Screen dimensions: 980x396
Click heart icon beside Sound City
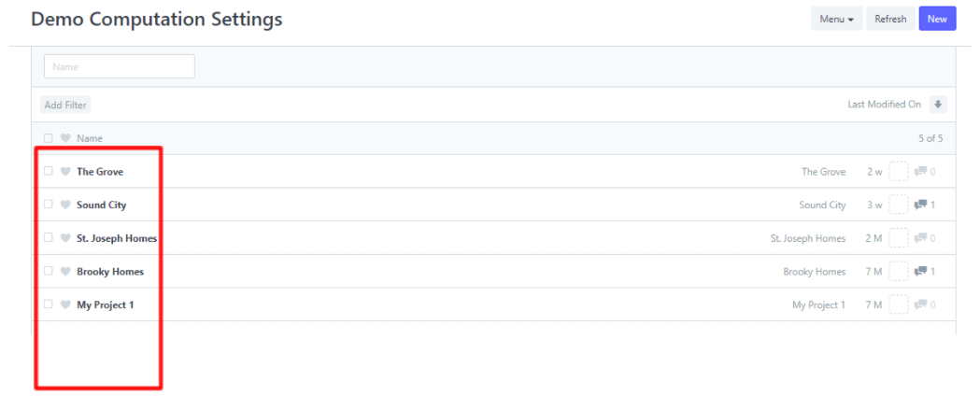[x=65, y=205]
